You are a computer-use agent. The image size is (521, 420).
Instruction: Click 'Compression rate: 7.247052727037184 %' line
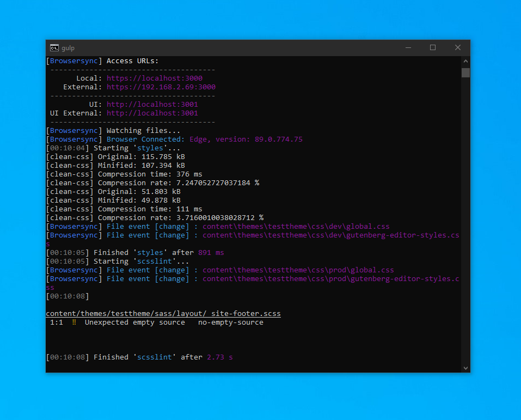(x=152, y=183)
